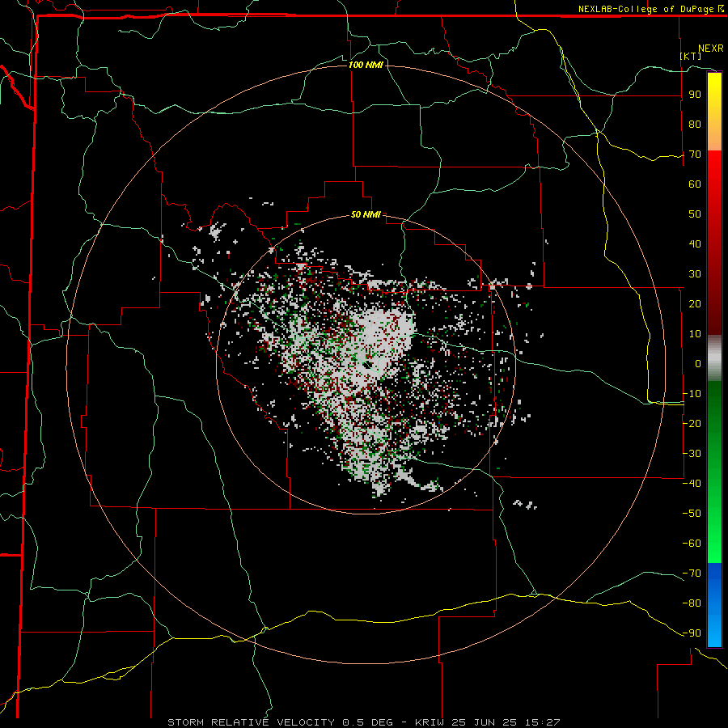The image size is (728, 728).
Task: Click the 0 value on velocity scale
Action: point(698,364)
